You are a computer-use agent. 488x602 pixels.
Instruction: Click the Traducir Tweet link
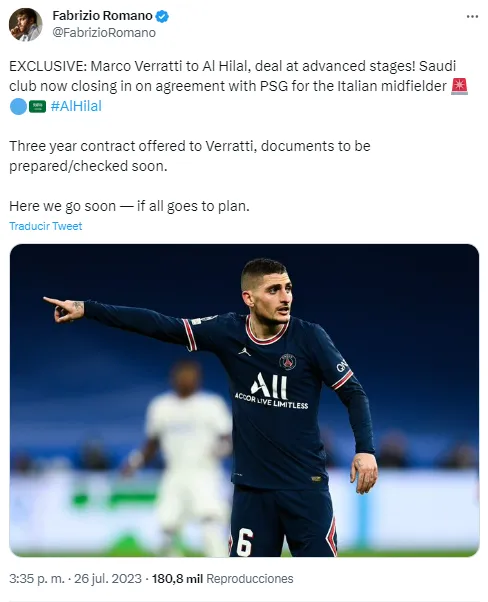46,226
